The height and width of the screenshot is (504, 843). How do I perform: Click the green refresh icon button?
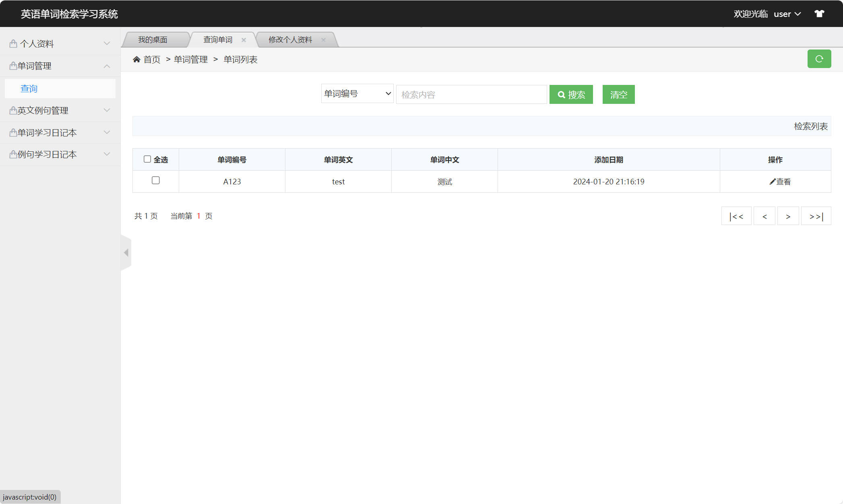point(819,59)
